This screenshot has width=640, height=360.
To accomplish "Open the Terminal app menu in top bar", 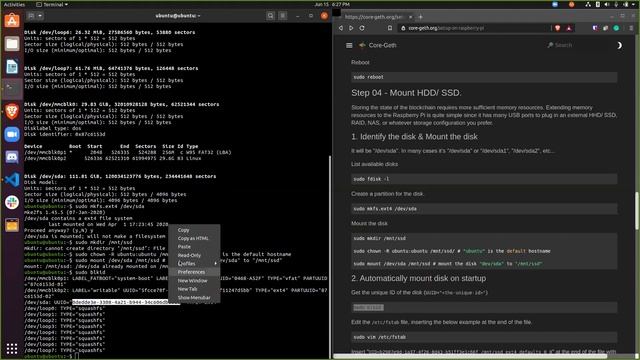I will click(52, 4).
